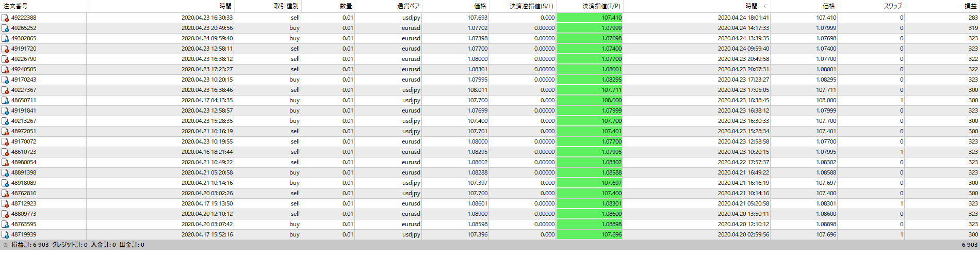This screenshot has width=980, height=253.
Task: Click the small circle icon in summary bar
Action: click(x=6, y=245)
